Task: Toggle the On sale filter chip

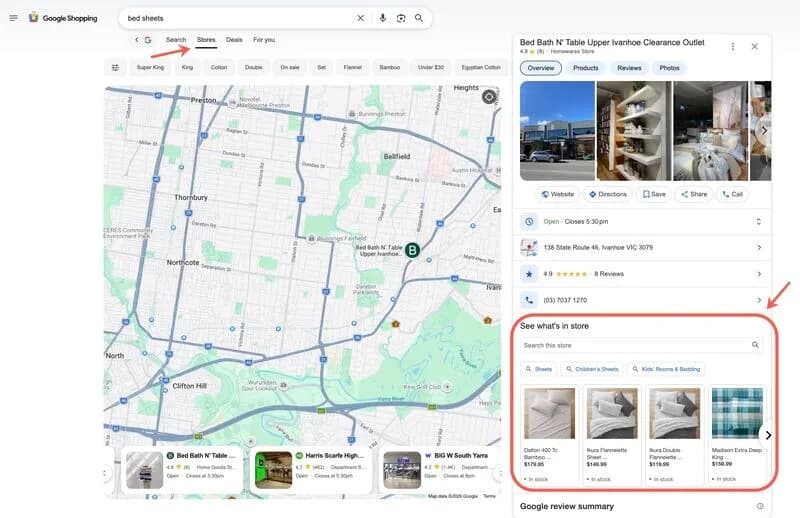Action: (290, 67)
